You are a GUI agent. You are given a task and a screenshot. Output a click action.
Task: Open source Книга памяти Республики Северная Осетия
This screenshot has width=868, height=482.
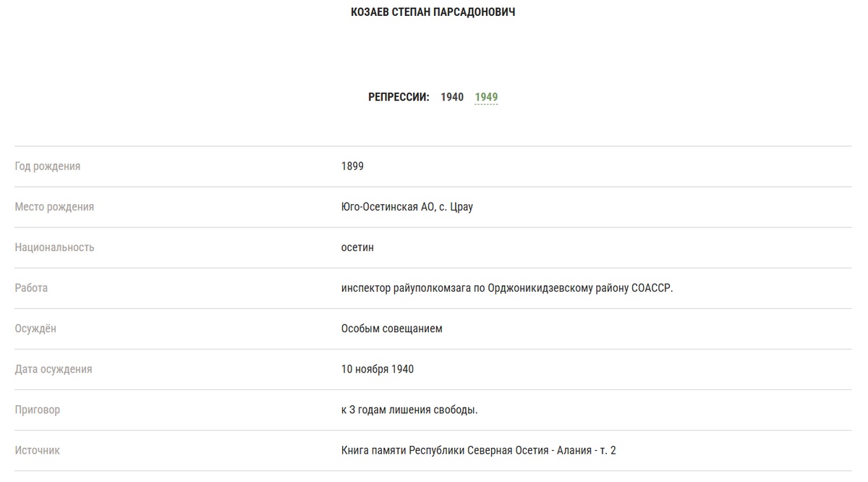pos(478,450)
